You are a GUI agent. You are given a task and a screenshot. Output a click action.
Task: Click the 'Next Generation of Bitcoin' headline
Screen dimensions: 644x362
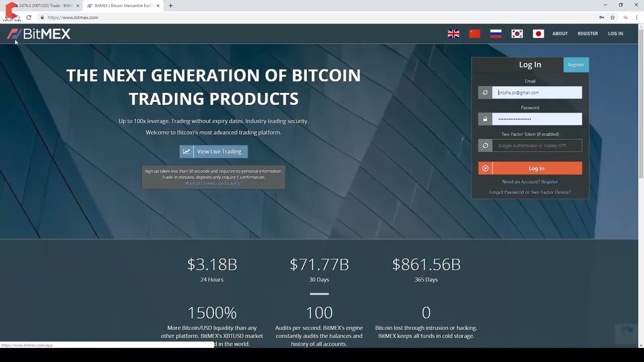click(x=213, y=87)
